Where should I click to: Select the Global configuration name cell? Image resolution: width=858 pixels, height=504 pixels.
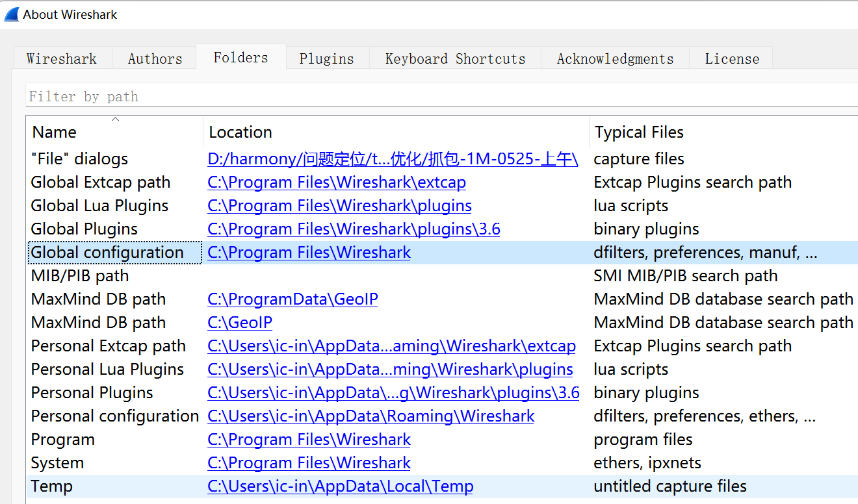coord(107,253)
